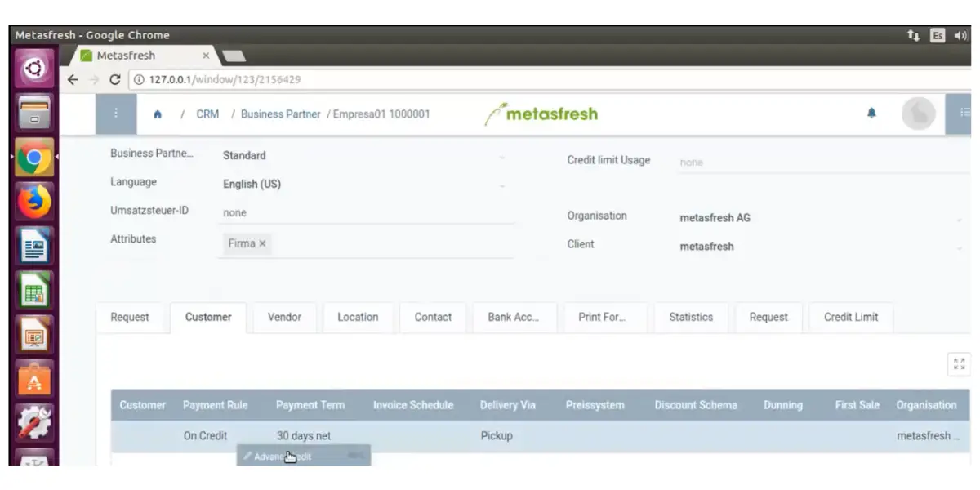The image size is (980, 490).
Task: Open Ubuntu Software in the dock
Action: coord(34,378)
